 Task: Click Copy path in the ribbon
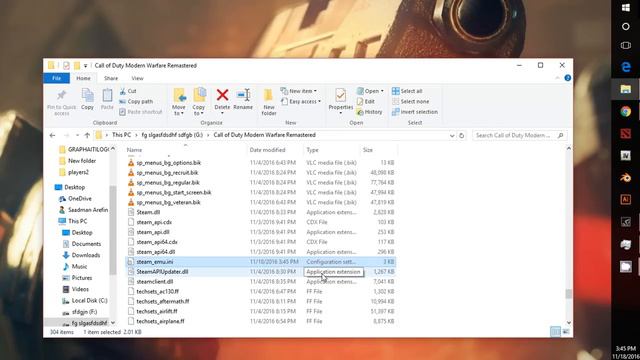click(x=136, y=101)
